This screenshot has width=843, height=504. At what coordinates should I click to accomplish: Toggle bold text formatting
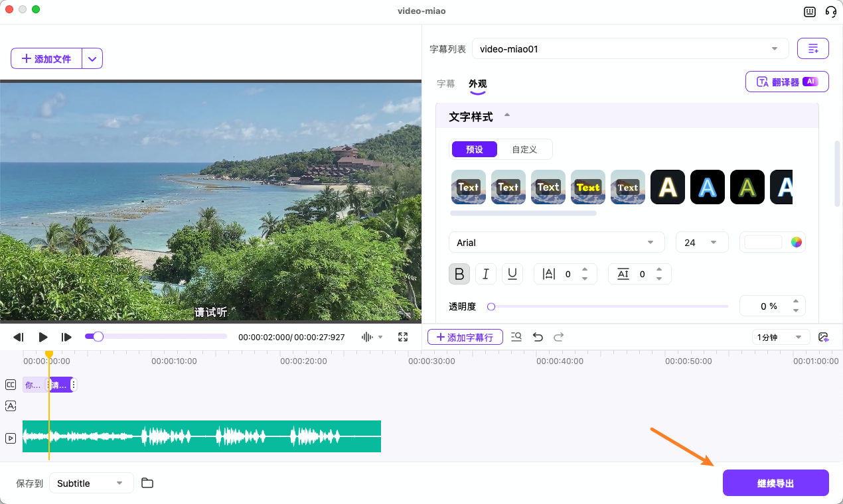pyautogui.click(x=459, y=273)
